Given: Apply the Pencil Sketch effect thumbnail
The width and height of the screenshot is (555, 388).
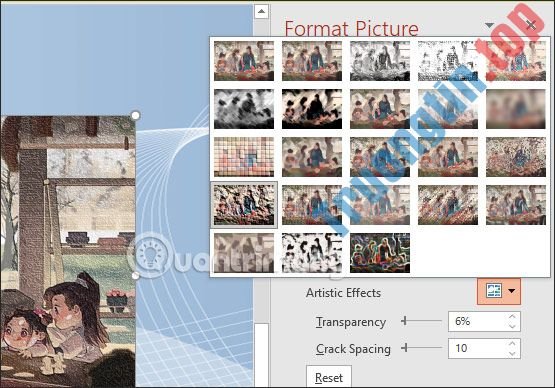Looking at the screenshot, I should (448, 61).
